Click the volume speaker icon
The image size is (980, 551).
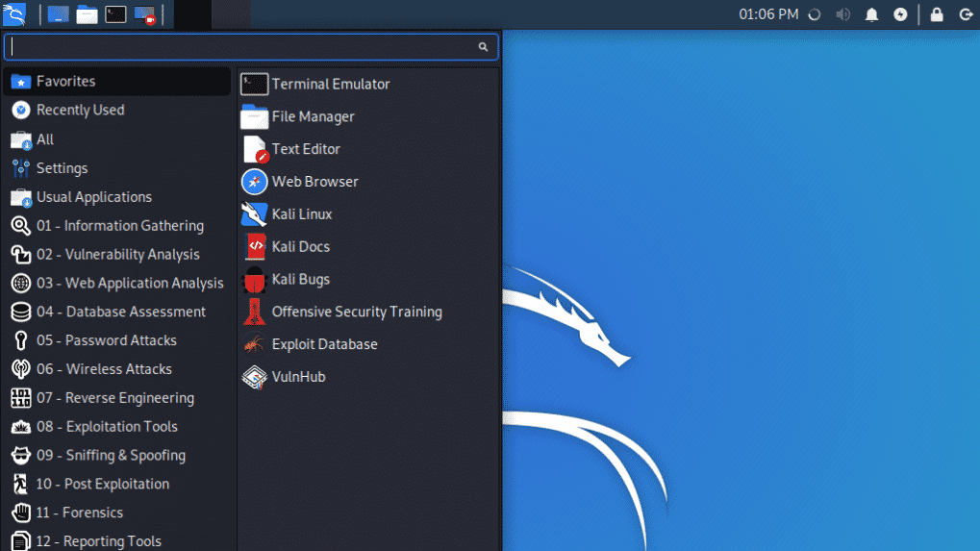(843, 14)
